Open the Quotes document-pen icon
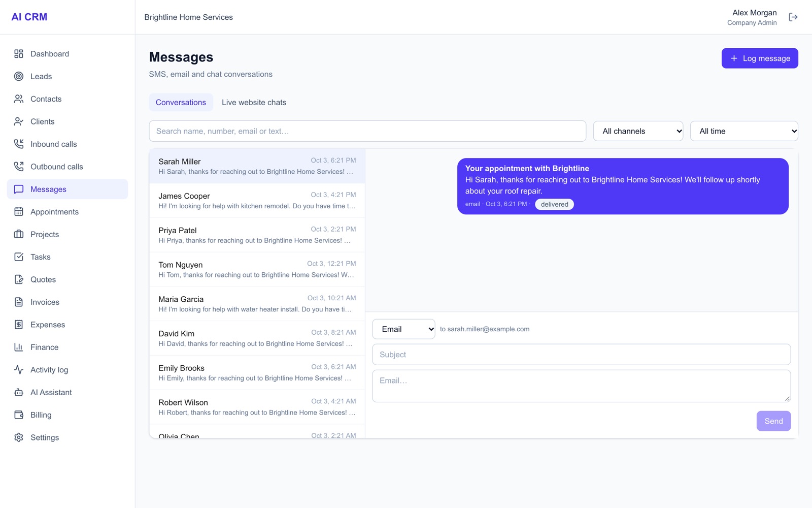 (19, 279)
